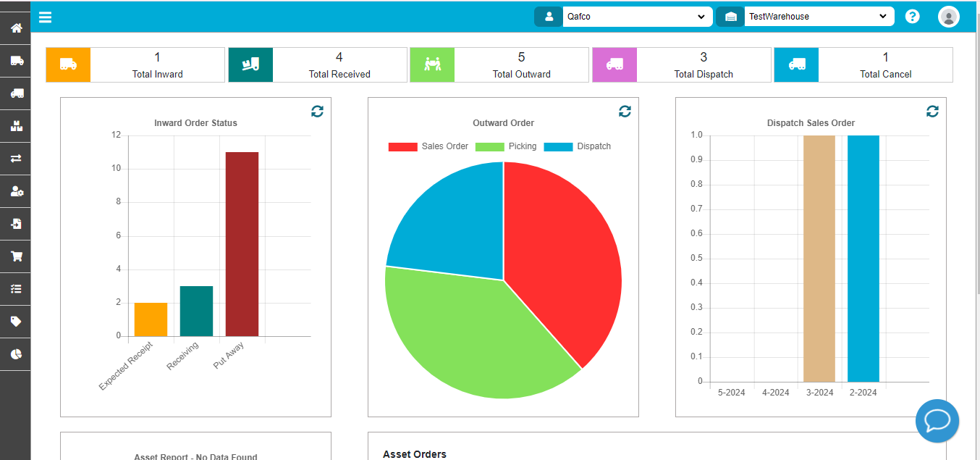Viewport: 980px width, 460px height.
Task: Select the user management sidebar icon
Action: click(x=16, y=191)
